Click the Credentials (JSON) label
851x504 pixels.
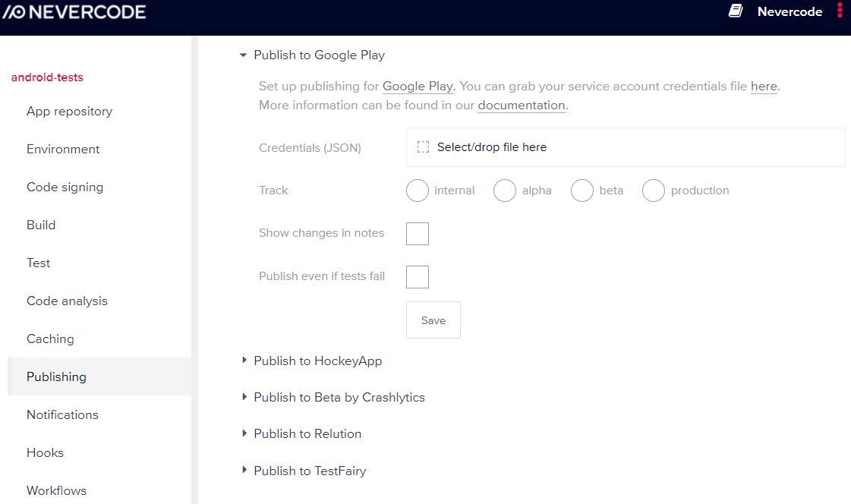tap(310, 147)
